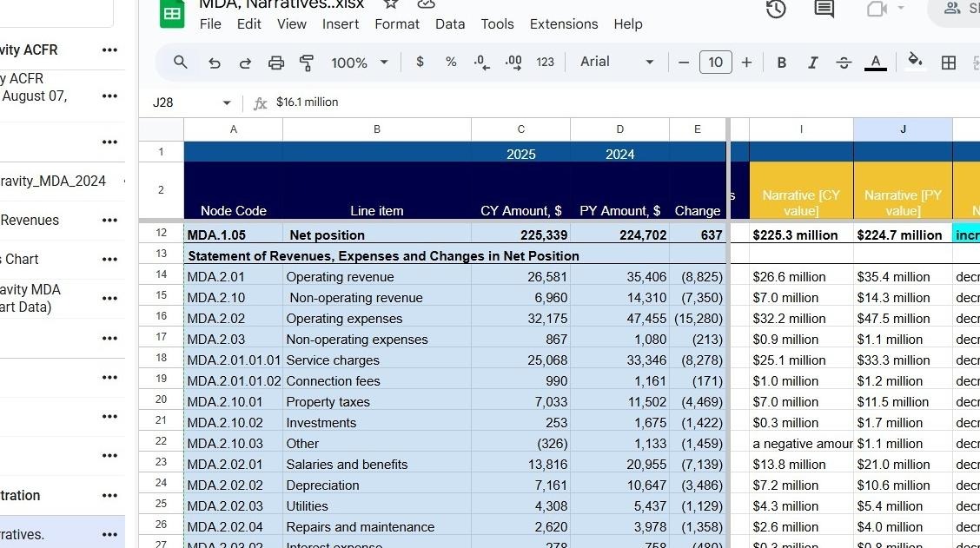Open the fill color picker
980x548 pixels.
tap(915, 61)
